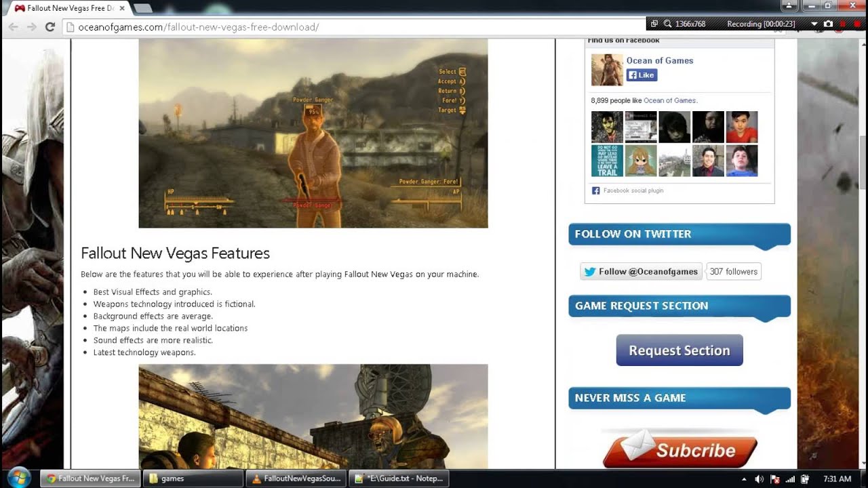Click the battery power tray icon

coord(804,479)
